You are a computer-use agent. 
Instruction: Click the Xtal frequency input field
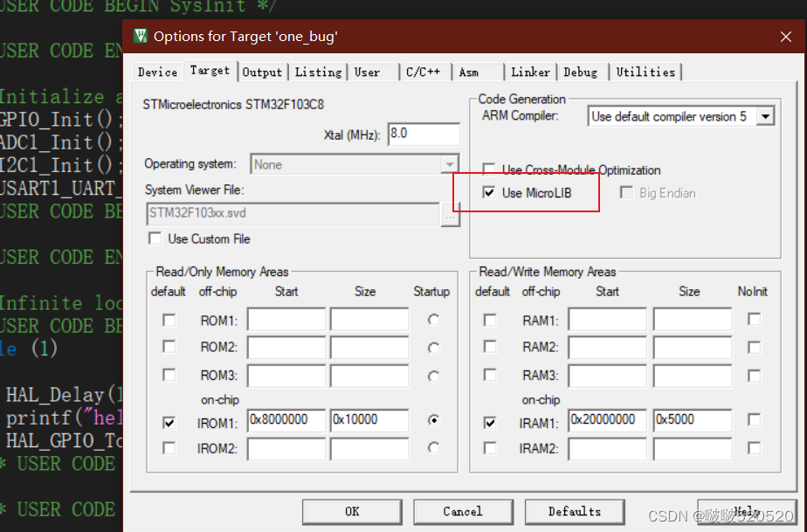coord(424,134)
